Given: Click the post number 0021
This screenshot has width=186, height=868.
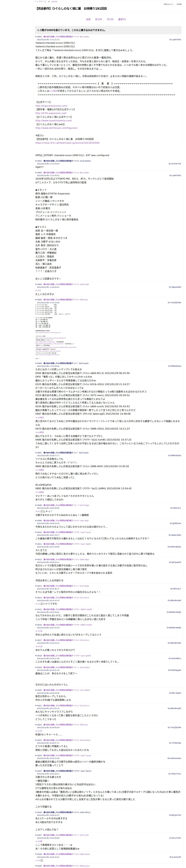Looking at the screenshot, I should pyautogui.click(x=40, y=706).
